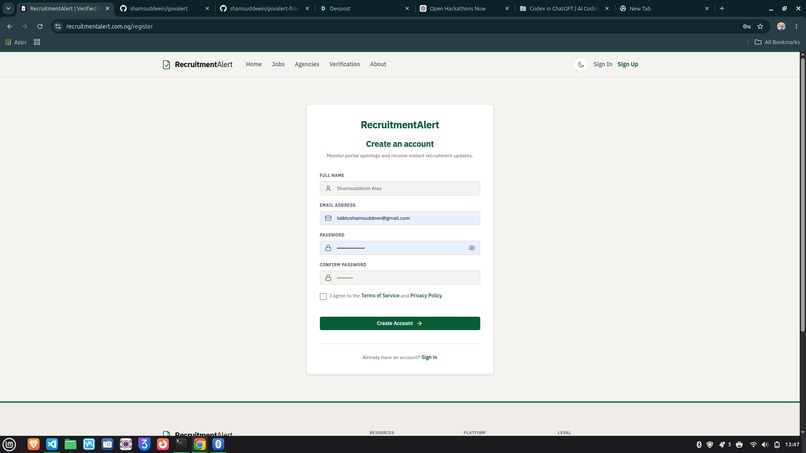
Task: Open the About navigation item
Action: [x=378, y=64]
